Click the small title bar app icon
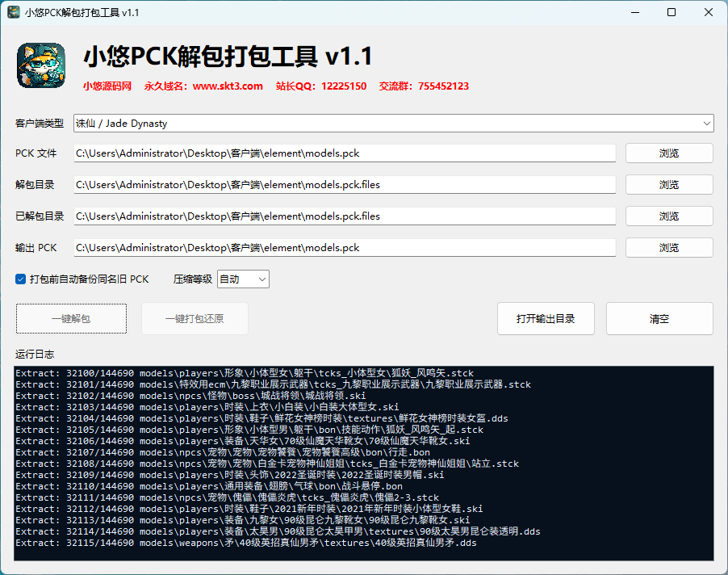Image resolution: width=728 pixels, height=575 pixels. tap(14, 12)
